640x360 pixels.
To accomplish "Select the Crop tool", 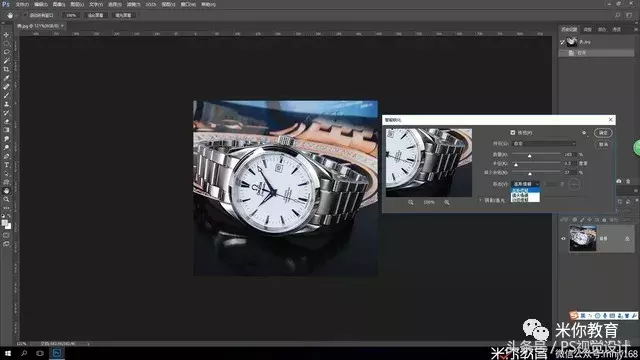I will pos(6,69).
